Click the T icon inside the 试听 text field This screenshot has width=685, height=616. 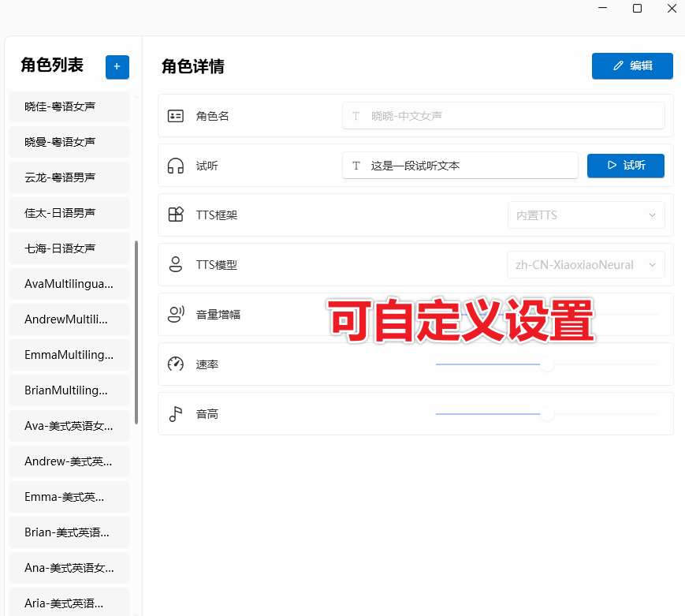coord(356,165)
